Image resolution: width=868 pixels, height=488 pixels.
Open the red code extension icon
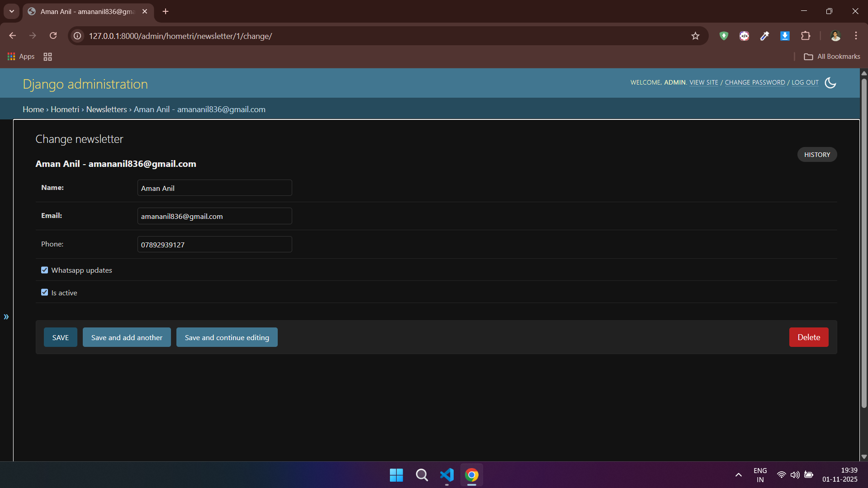point(744,36)
